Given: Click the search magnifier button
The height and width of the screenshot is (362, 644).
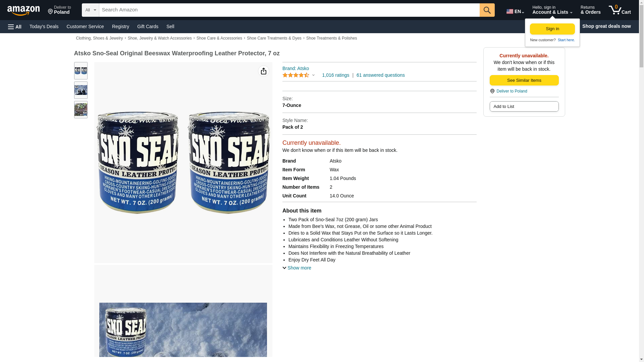Looking at the screenshot, I should click(487, 10).
